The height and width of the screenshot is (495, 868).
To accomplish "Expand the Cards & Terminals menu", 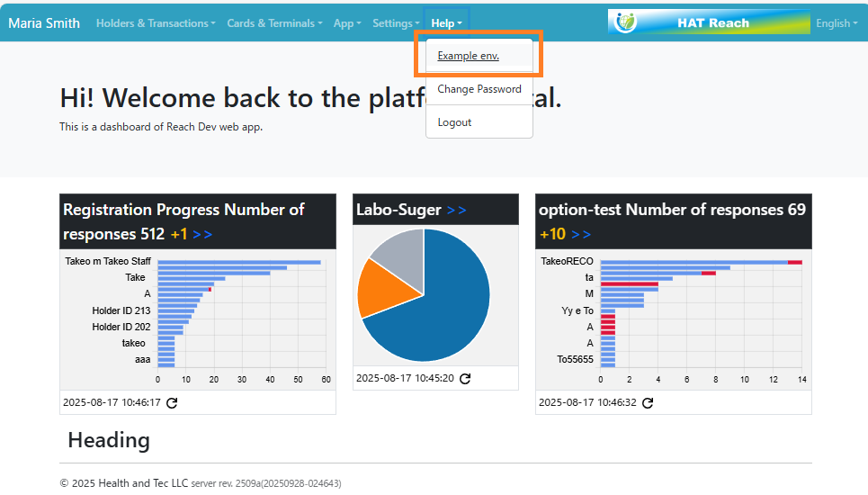I will coord(274,23).
